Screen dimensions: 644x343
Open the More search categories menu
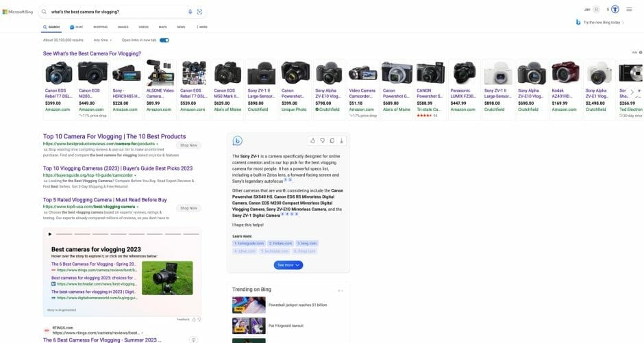pos(202,27)
